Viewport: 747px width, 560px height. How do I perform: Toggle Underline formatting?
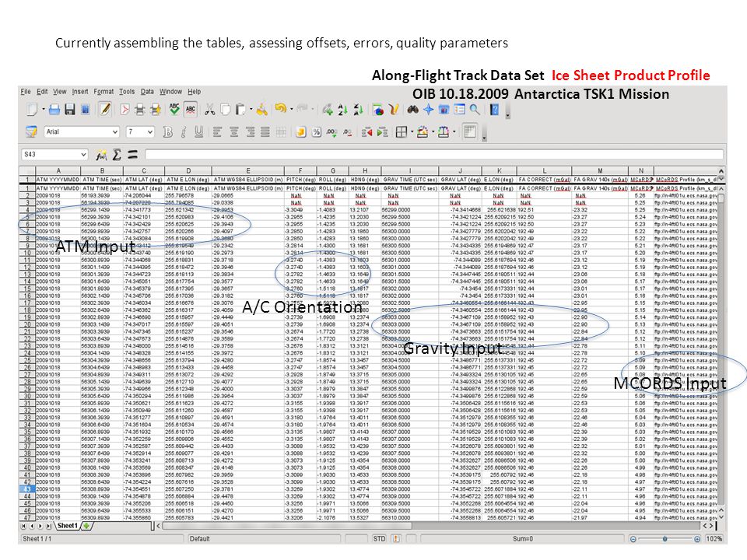(198, 132)
